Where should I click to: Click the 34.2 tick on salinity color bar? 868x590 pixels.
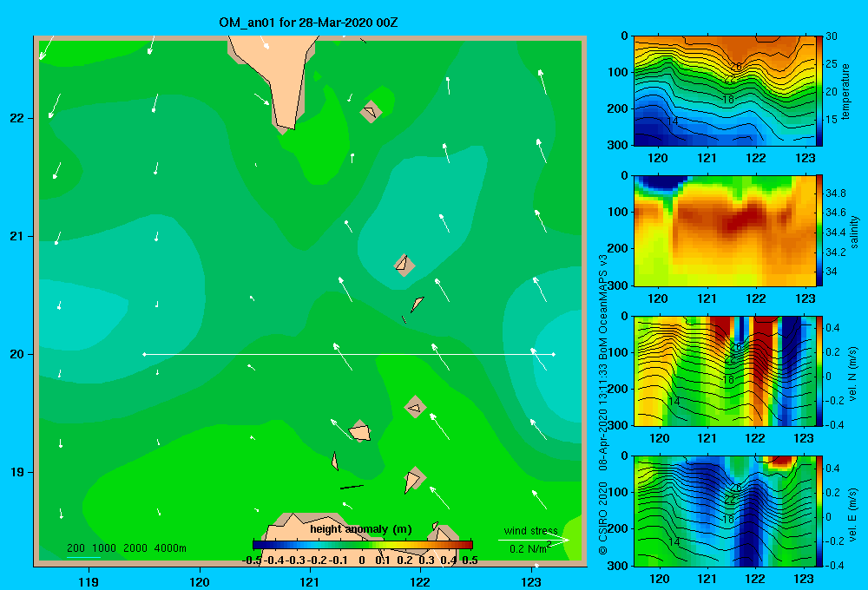[x=835, y=252]
